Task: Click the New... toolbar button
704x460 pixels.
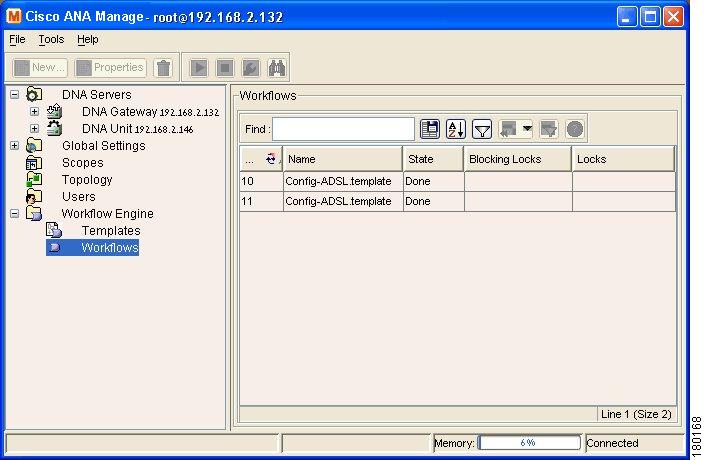Action: (x=40, y=68)
